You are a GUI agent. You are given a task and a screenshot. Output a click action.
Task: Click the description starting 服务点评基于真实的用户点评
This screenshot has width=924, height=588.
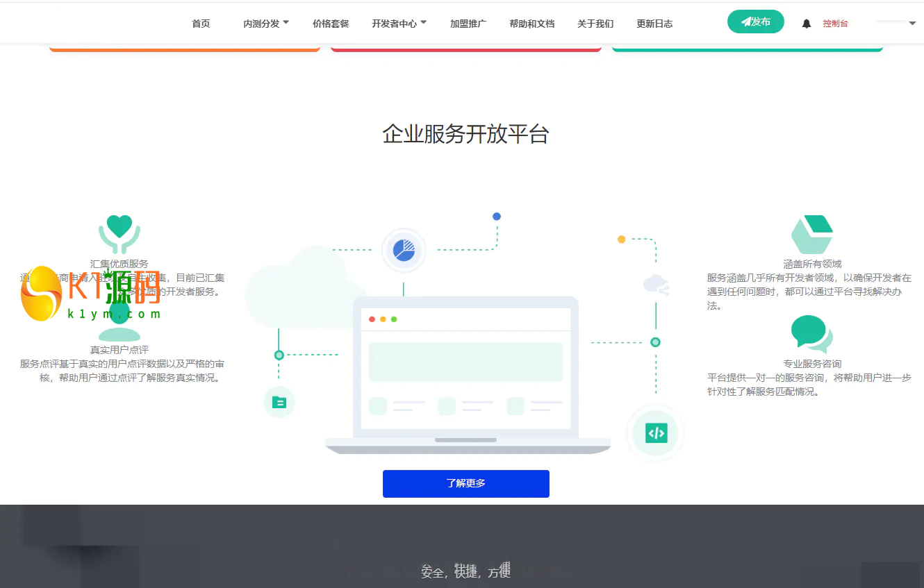[x=122, y=371]
